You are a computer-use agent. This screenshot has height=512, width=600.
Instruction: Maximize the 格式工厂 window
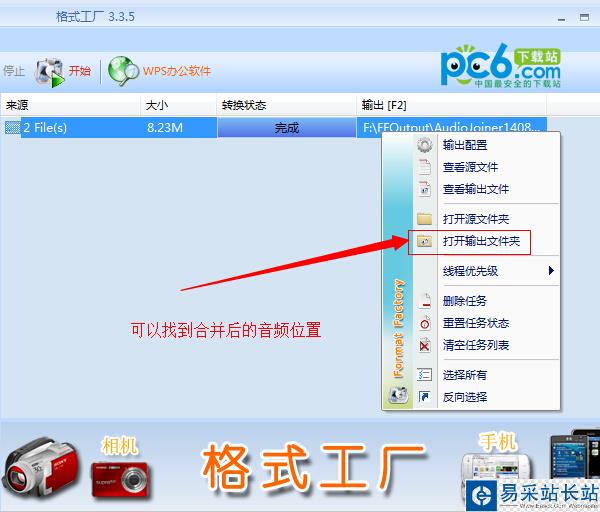click(x=584, y=17)
